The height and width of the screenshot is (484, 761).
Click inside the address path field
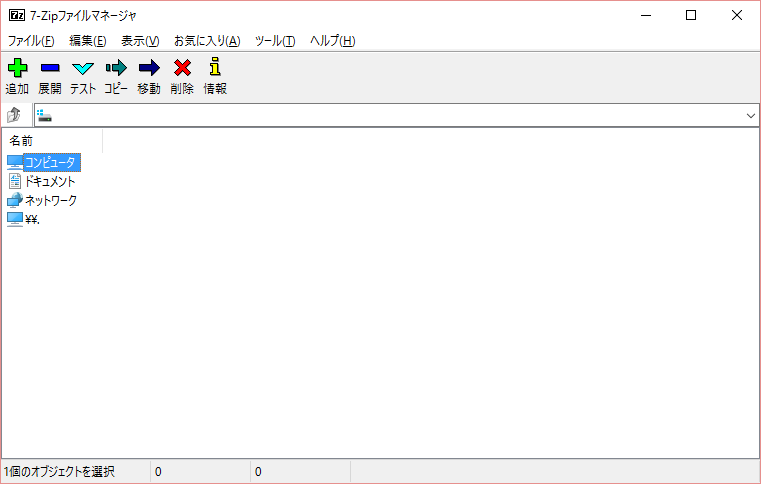coord(398,116)
